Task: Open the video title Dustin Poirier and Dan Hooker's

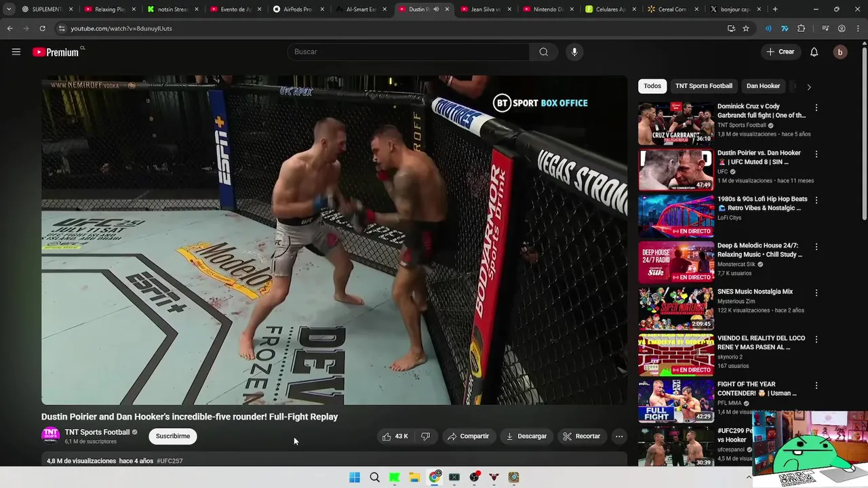Action: 189,417
